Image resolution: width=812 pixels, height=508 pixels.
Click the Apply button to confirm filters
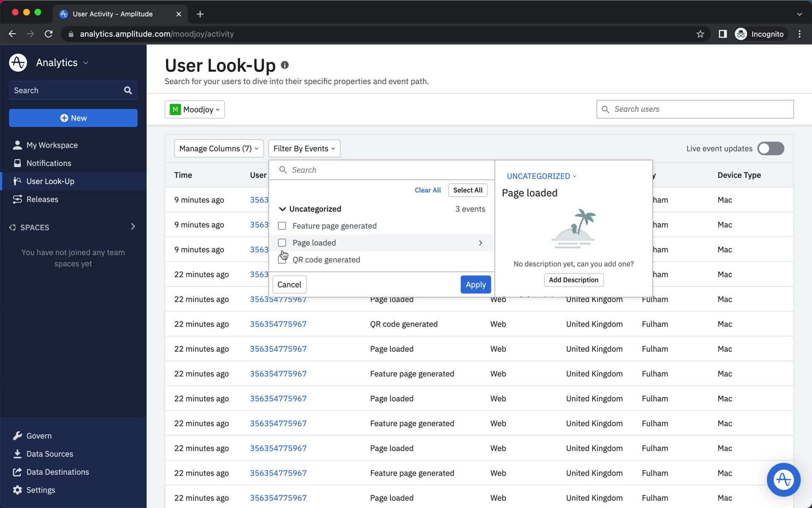[x=476, y=284]
